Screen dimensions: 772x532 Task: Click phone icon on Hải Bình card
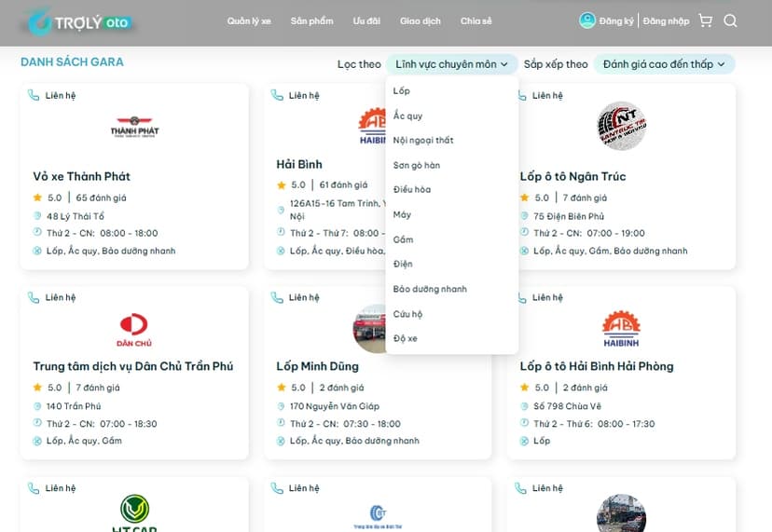[x=277, y=95]
